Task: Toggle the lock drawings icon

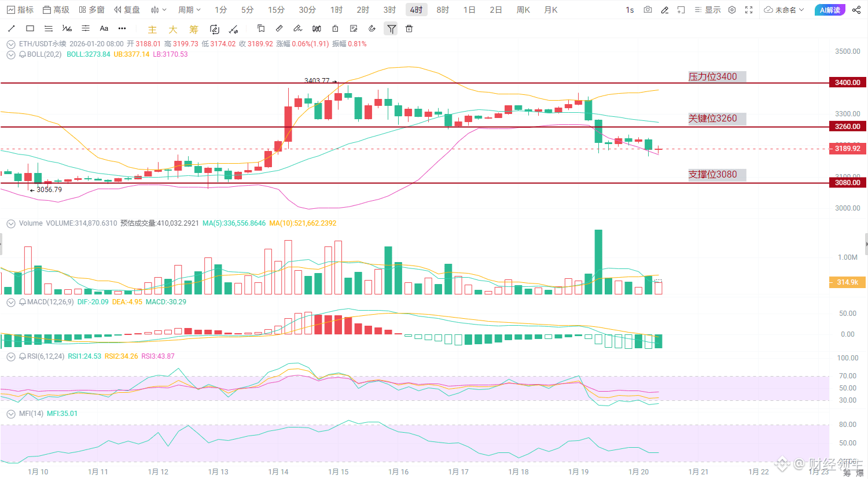Action: coord(335,28)
